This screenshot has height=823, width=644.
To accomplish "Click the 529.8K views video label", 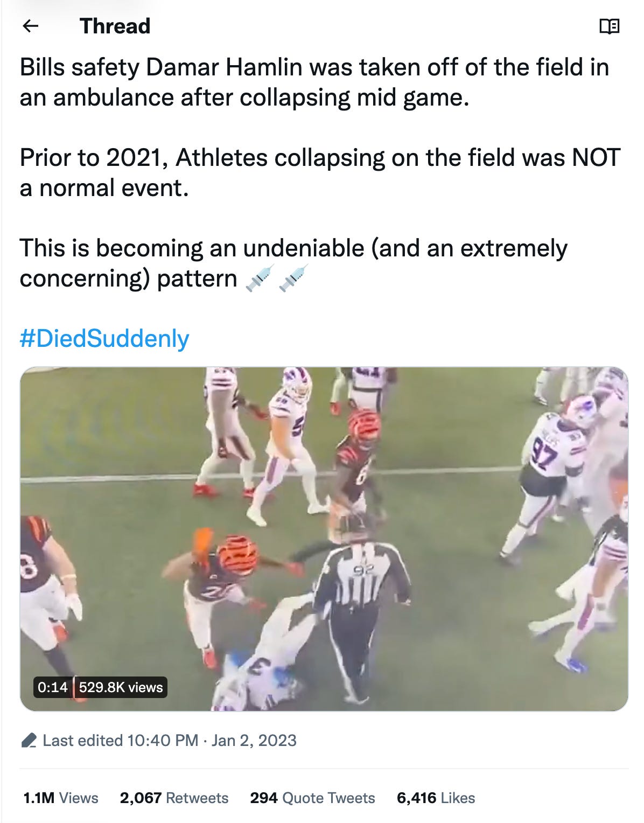I will (121, 687).
